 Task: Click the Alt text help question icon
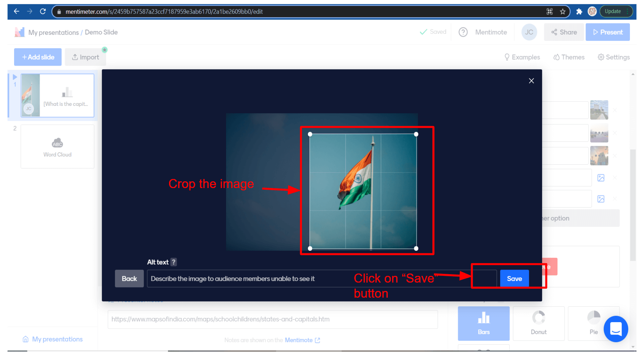click(x=173, y=262)
